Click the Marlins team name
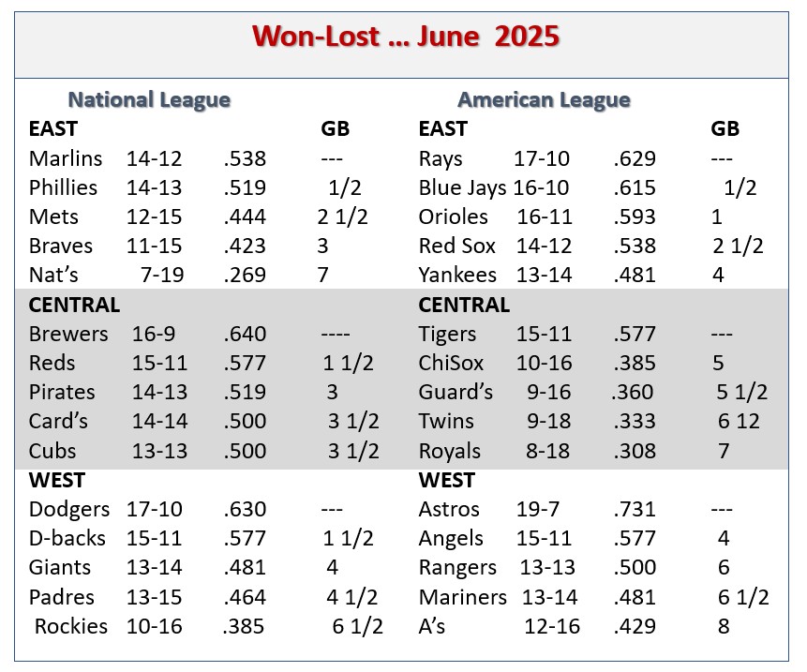Viewport: 807px width, 672px height. coord(66,158)
